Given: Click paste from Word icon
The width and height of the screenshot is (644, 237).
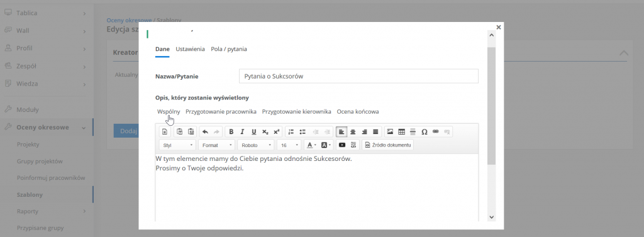Looking at the screenshot, I should tap(191, 132).
